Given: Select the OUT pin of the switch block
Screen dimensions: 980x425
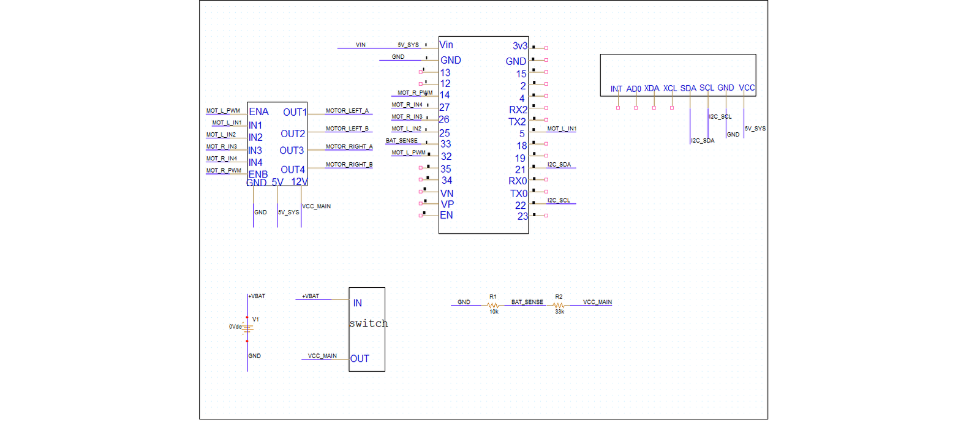Looking at the screenshot, I should click(x=360, y=359).
